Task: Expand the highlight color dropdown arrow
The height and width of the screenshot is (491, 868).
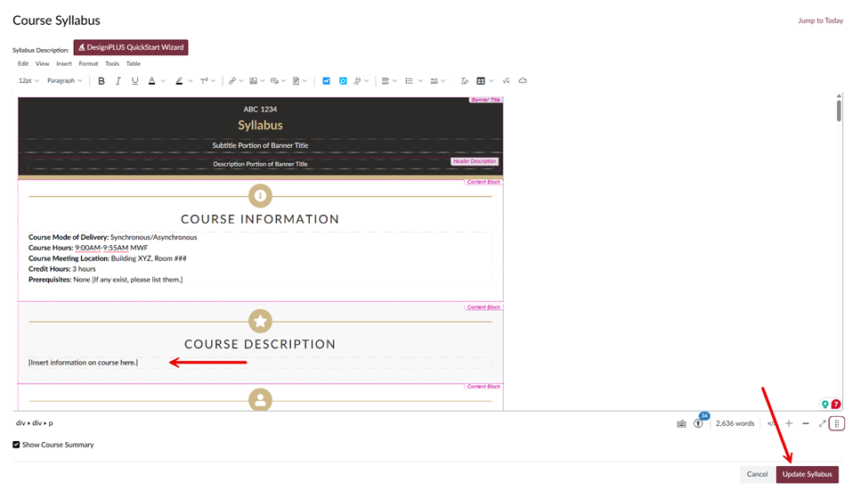Action: pyautogui.click(x=191, y=81)
